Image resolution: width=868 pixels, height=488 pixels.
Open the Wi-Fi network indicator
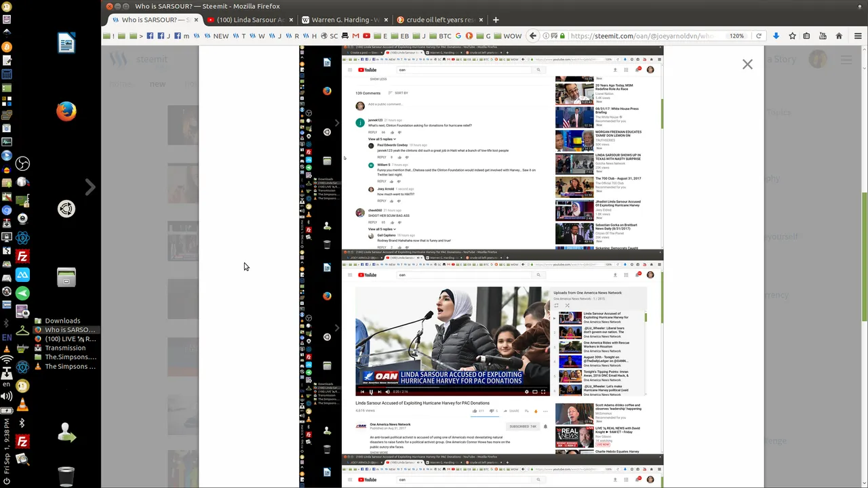pyautogui.click(x=7, y=360)
